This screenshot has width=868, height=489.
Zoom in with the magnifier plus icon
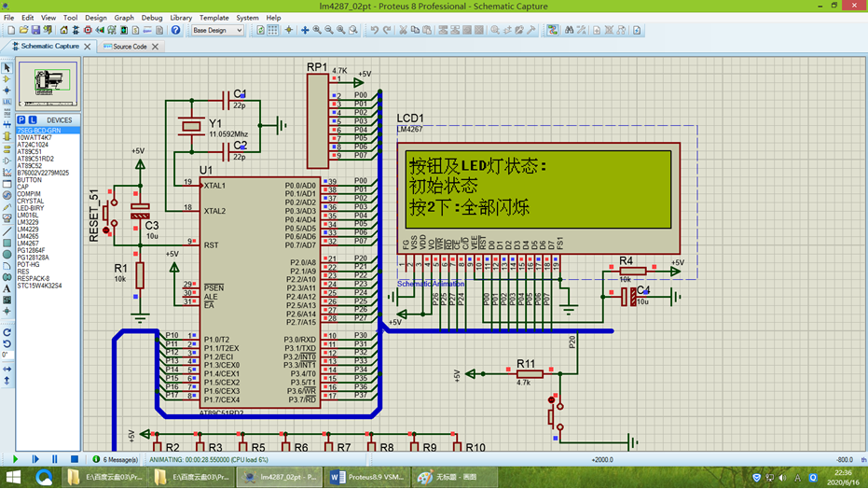(317, 30)
